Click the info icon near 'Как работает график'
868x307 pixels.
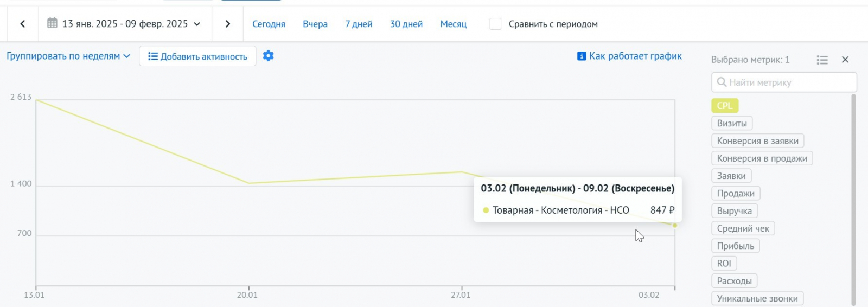(x=582, y=56)
